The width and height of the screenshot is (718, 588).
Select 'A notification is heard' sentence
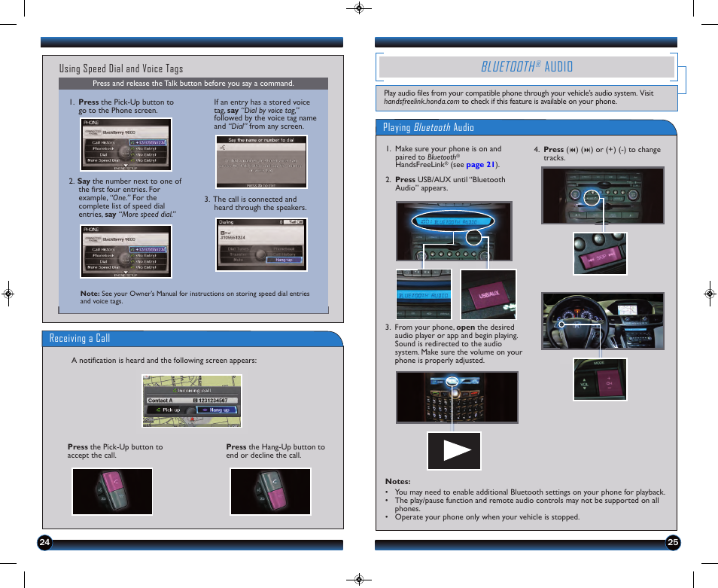pyautogui.click(x=164, y=361)
